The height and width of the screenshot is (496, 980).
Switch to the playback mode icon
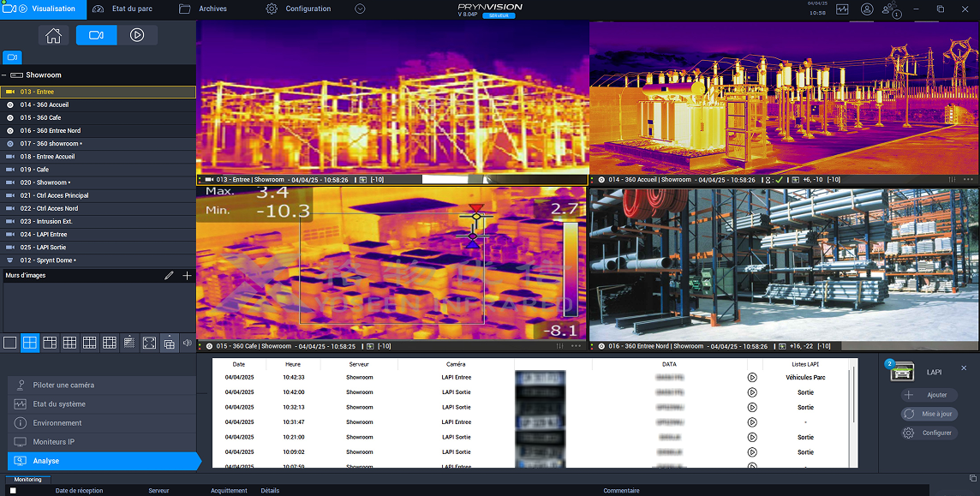tap(137, 35)
